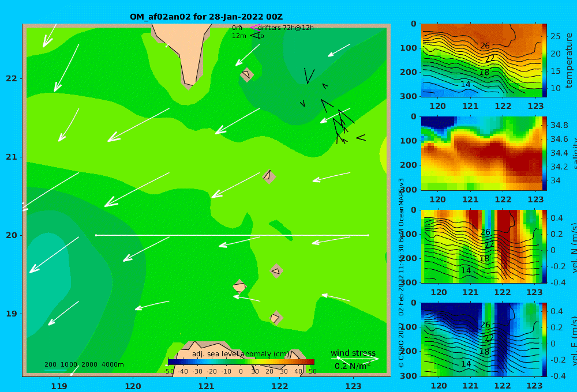Click the longitude label 119 on main map
The width and height of the screenshot is (577, 392).
59,386
